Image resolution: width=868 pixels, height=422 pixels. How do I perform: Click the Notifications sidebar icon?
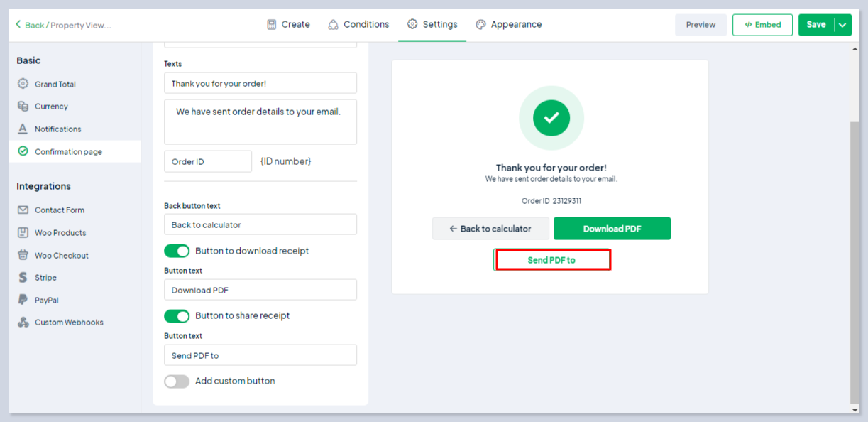[23, 129]
